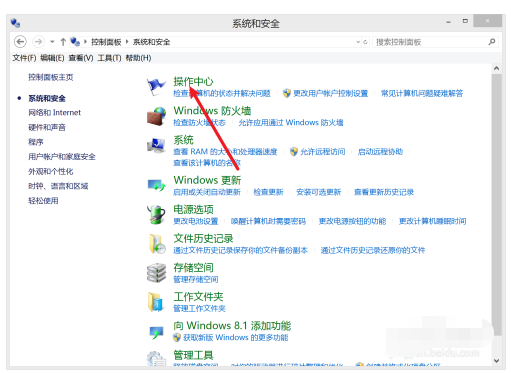The image size is (511, 373).
Task: Open the 文件(F) menu
Action: (x=24, y=58)
